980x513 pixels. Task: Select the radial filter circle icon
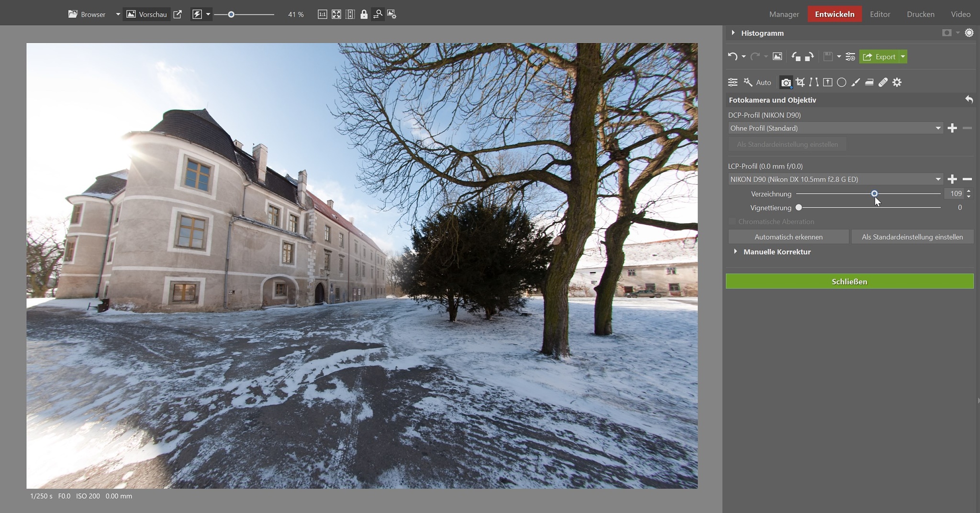(841, 82)
